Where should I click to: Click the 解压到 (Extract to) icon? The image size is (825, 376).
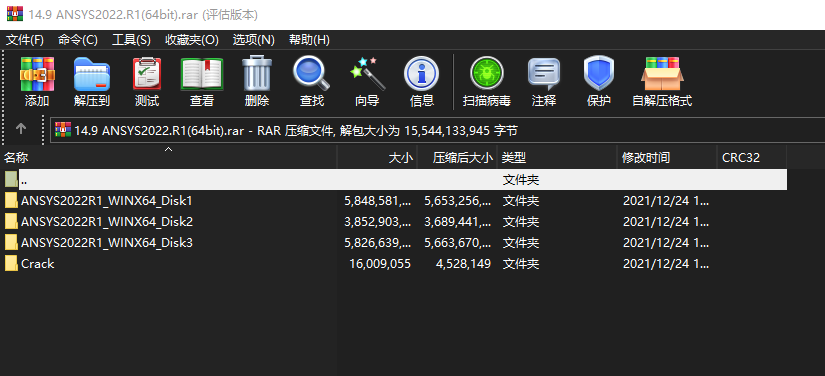tap(92, 74)
